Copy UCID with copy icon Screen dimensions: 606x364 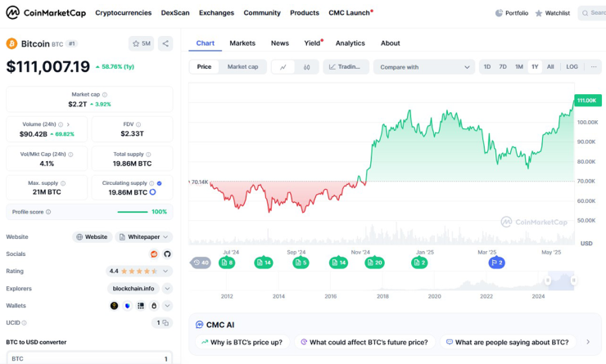[165, 323]
